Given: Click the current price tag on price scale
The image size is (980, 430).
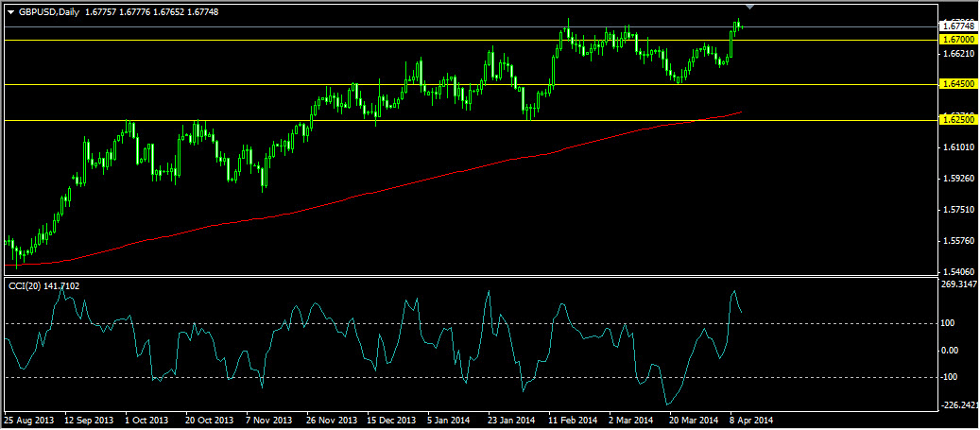Looking at the screenshot, I should click(957, 26).
